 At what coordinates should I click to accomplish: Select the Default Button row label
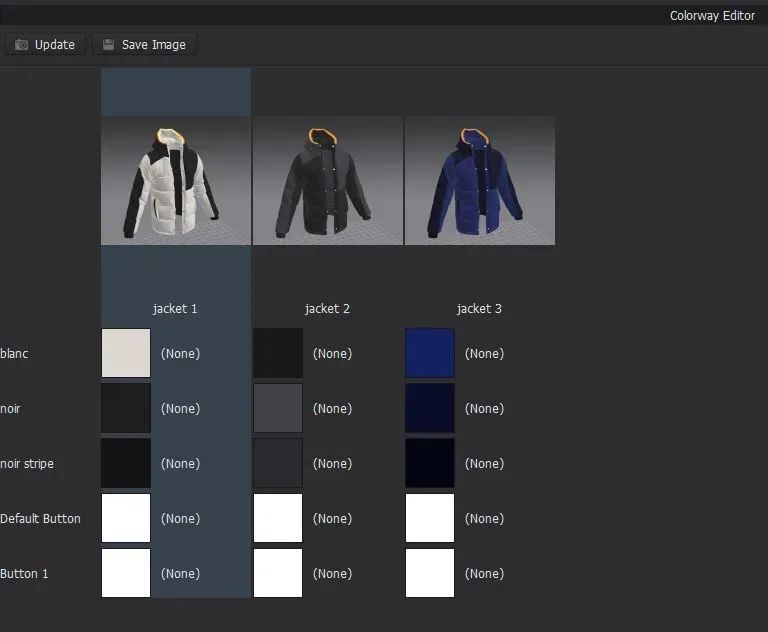click(40, 518)
